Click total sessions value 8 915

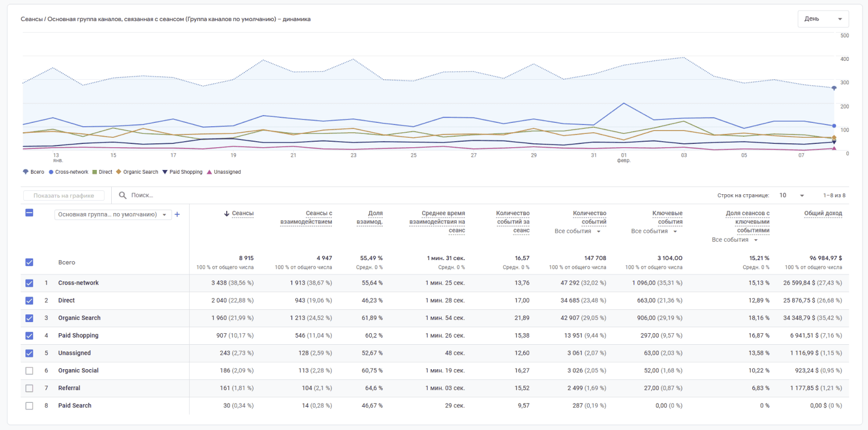coord(246,258)
